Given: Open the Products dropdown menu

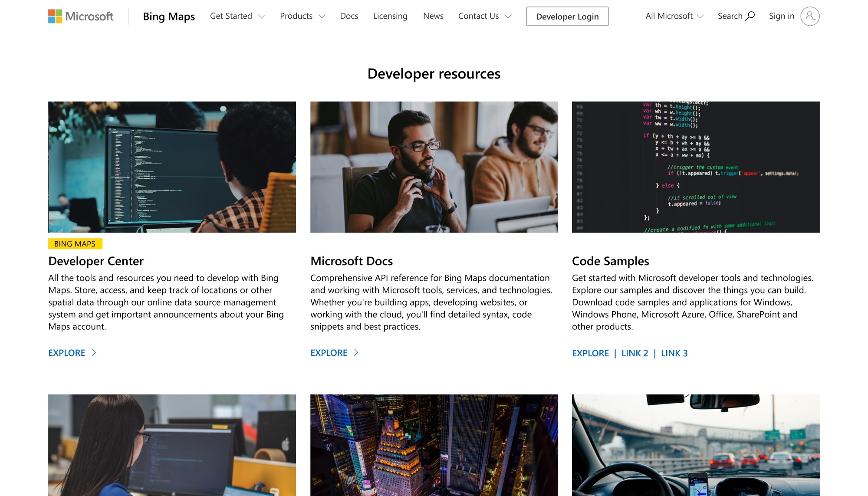Looking at the screenshot, I should [x=302, y=16].
